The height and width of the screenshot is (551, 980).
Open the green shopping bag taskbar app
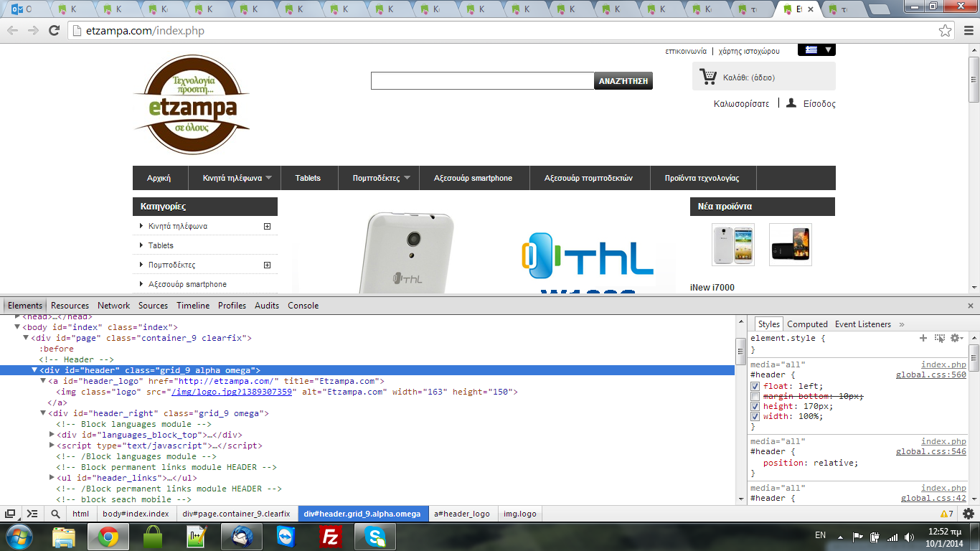coord(153,537)
